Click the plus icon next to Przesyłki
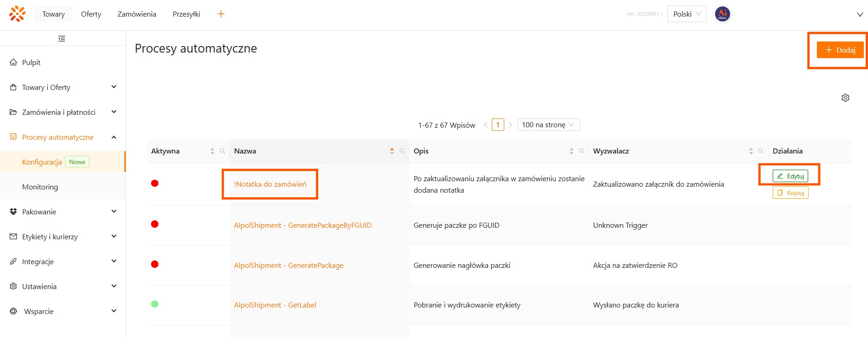This screenshot has width=868, height=337. [221, 14]
